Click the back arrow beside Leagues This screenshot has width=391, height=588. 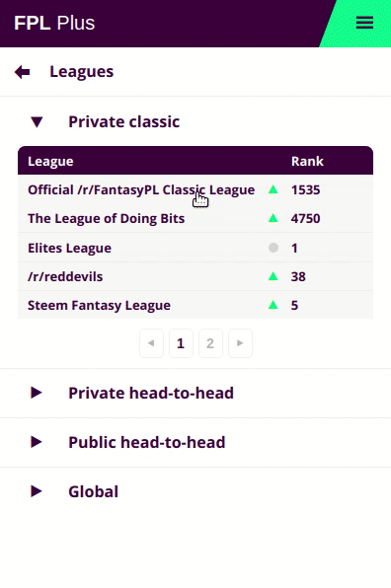click(x=22, y=72)
